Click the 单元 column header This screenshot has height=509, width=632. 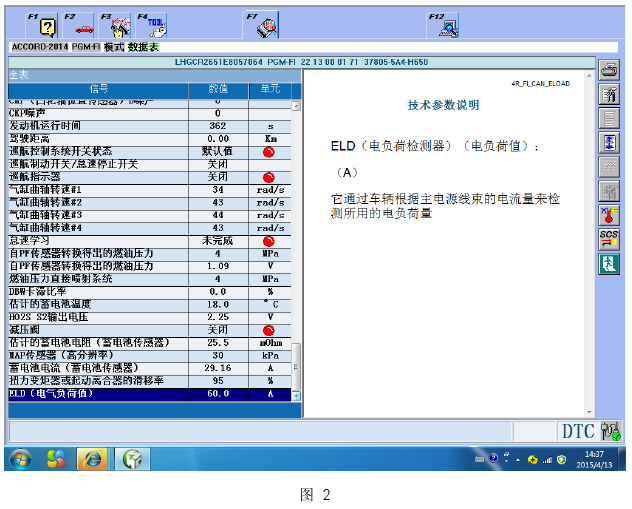[270, 89]
